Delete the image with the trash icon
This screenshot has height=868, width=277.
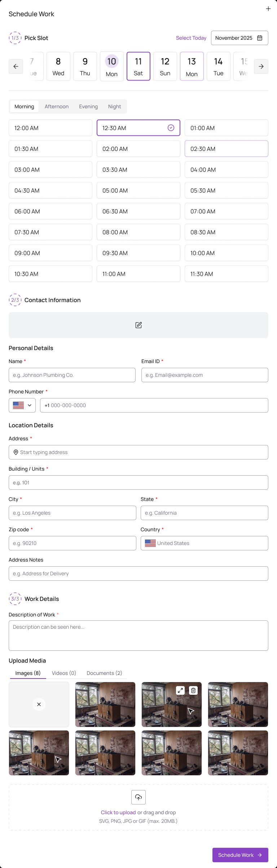click(193, 690)
